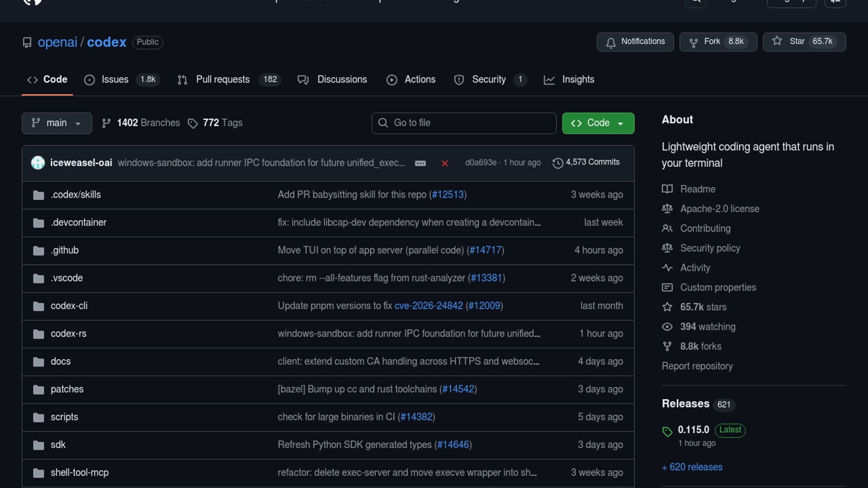Open the main branch dropdown
This screenshot has height=488, width=868.
57,123
